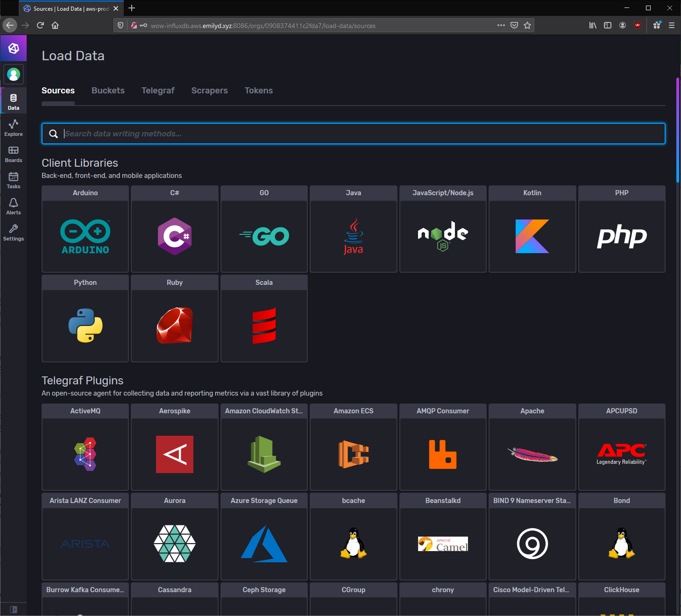This screenshot has width=681, height=616.
Task: Switch to the Telegraf tab
Action: click(158, 91)
